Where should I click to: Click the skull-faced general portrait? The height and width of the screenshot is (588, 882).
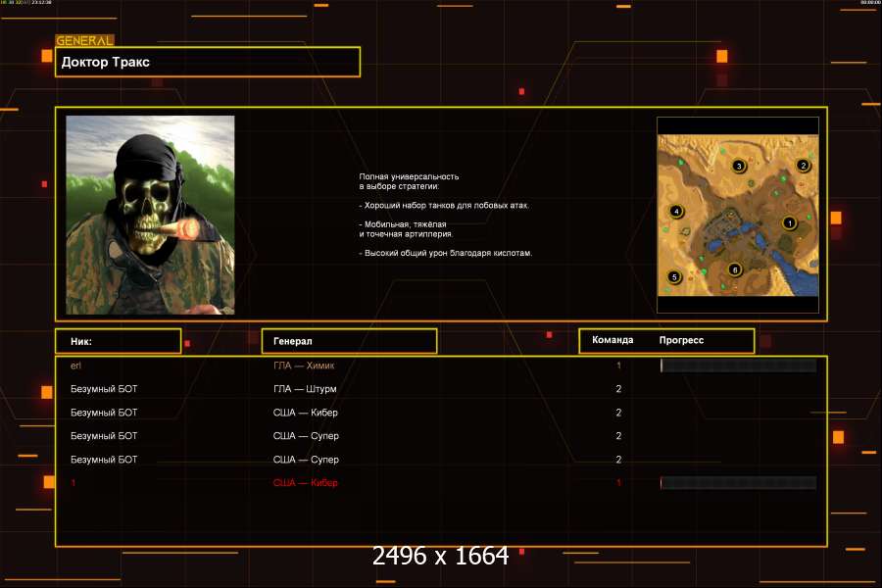(x=150, y=215)
